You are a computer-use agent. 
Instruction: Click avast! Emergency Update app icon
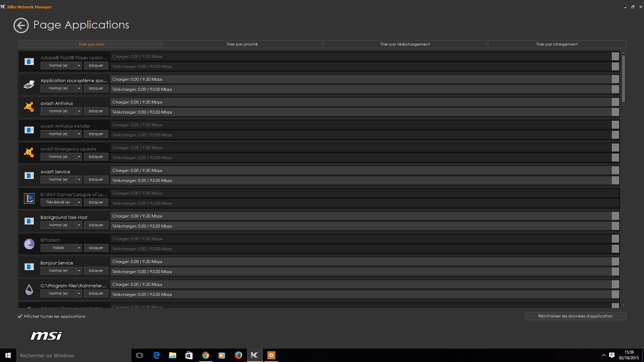[x=29, y=153]
